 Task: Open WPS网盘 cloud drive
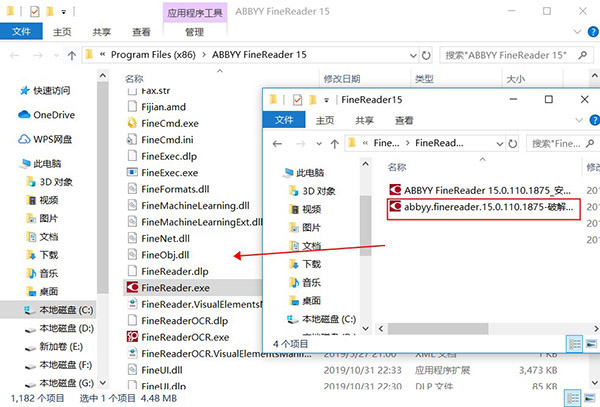[45, 139]
